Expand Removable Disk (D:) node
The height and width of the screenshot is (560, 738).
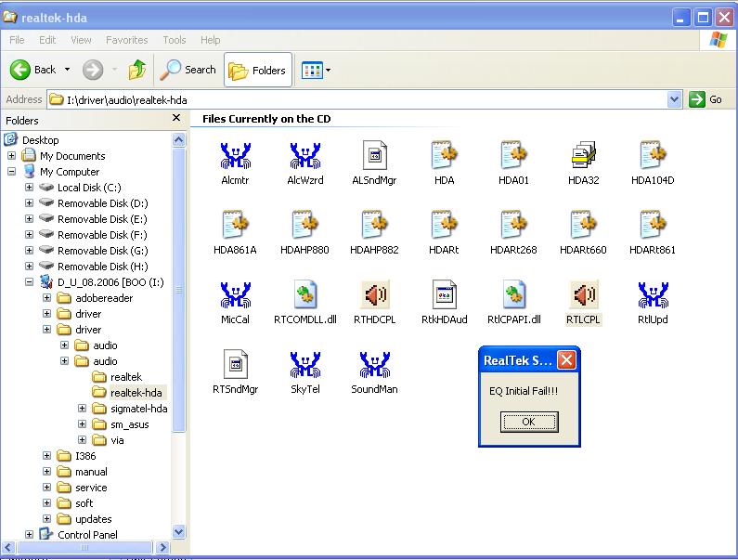[x=29, y=203]
